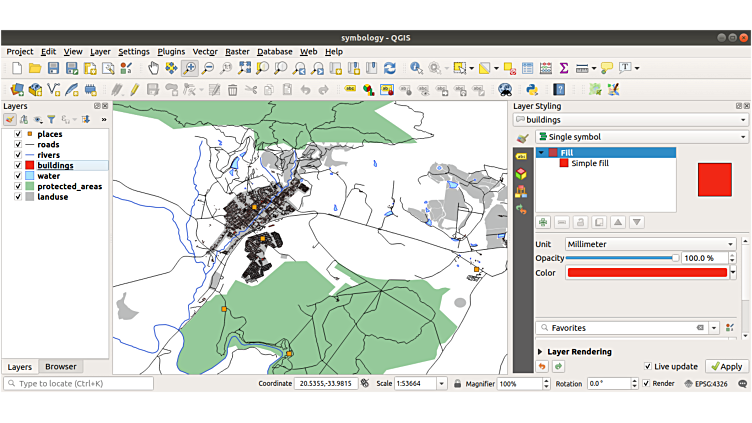Open the Single symbol renderer dropdown
The height and width of the screenshot is (423, 752).
click(641, 137)
